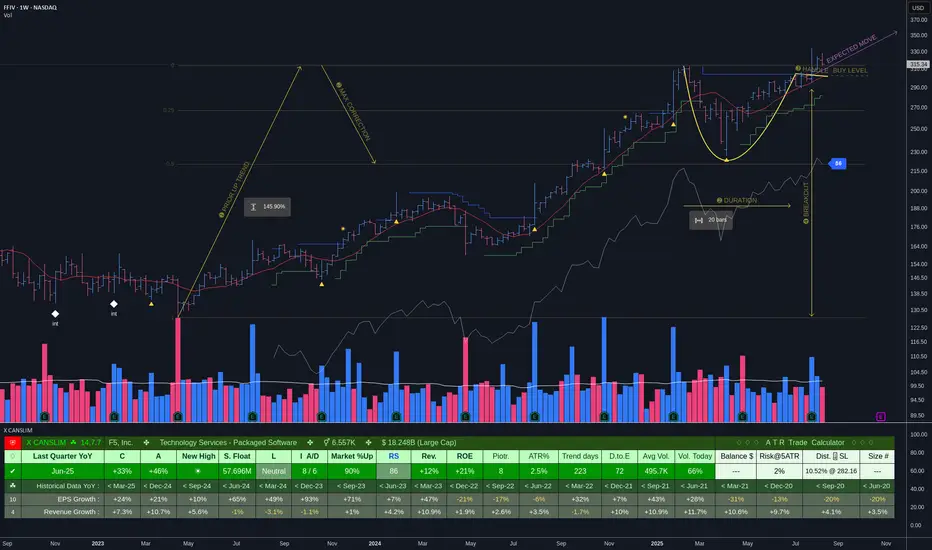932x550 pixels.
Task: Click the RS column header
Action: [x=393, y=457]
